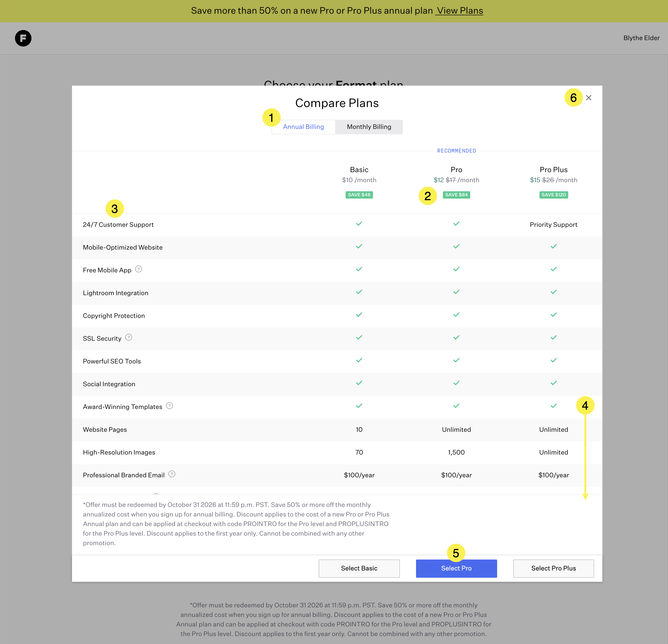Click the Pro Plus checkmark for Social Integration
Screen dimensions: 668x644
click(553, 383)
